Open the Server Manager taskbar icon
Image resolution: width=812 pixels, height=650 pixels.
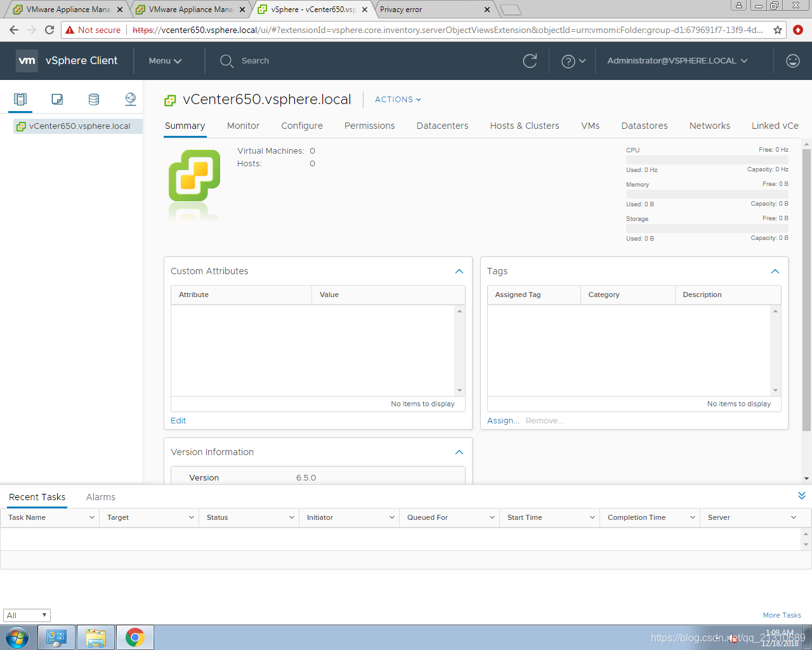click(56, 637)
